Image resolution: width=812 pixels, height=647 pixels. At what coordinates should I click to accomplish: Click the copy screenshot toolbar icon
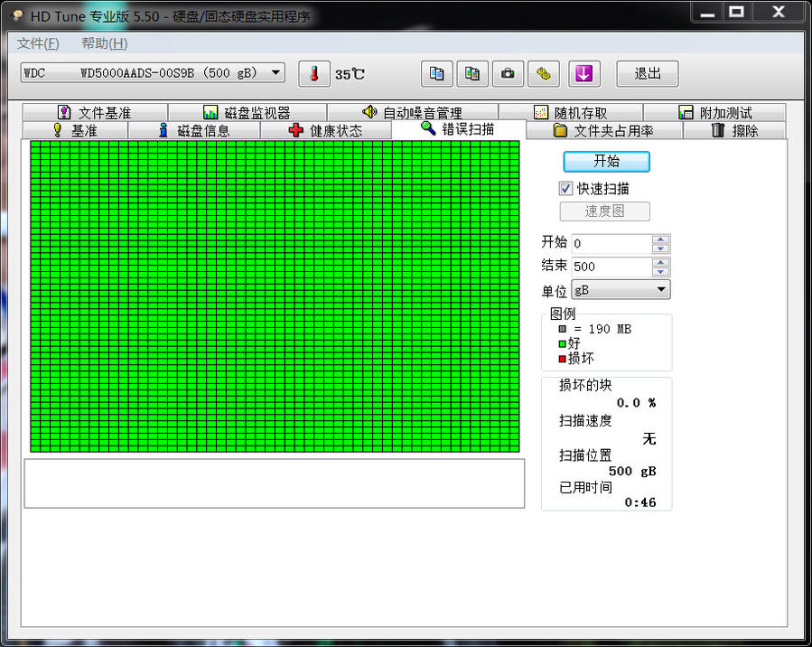471,74
